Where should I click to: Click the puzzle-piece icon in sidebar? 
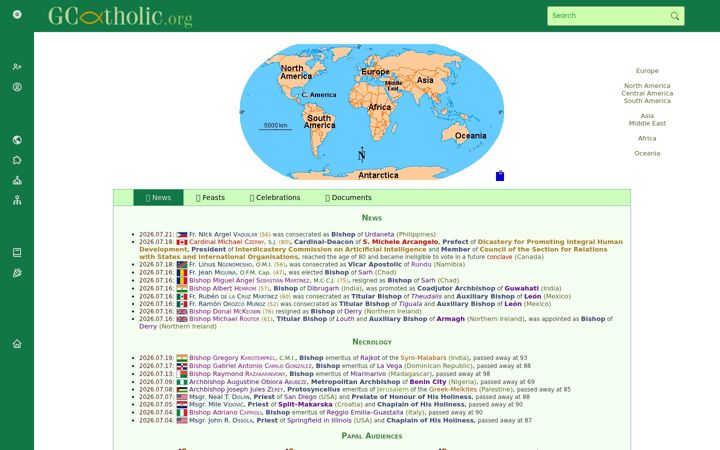click(x=17, y=160)
